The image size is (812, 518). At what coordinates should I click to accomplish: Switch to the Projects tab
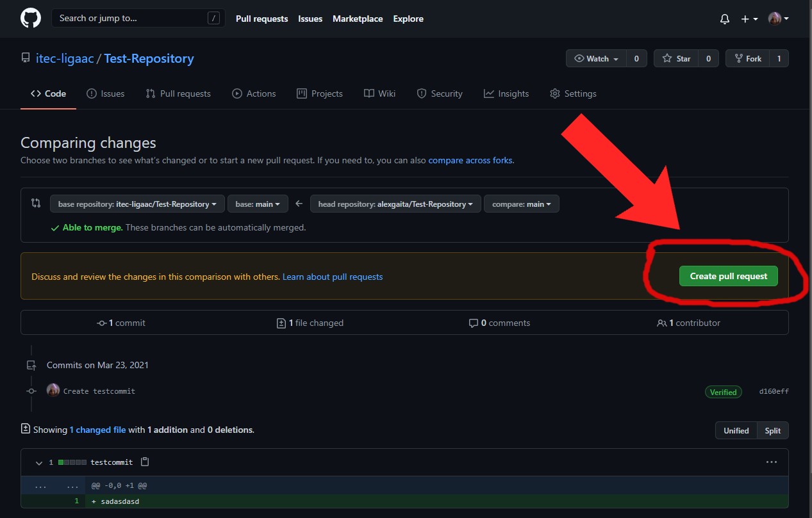click(320, 93)
